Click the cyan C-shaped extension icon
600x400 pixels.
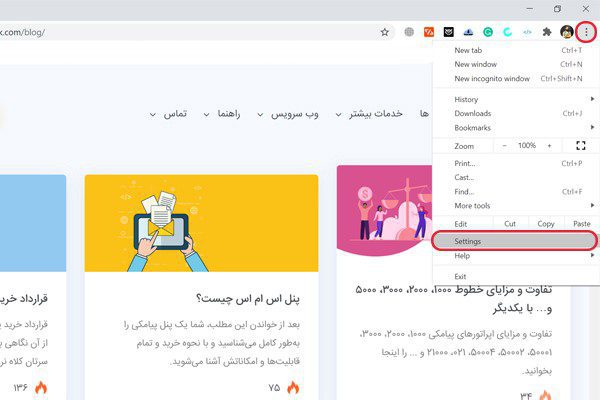coord(507,32)
